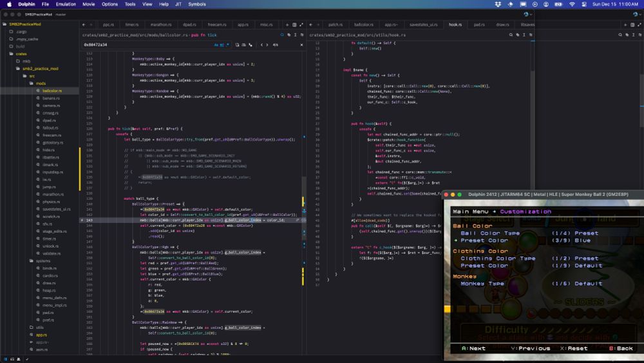The width and height of the screenshot is (644, 363).
Task: Toggle search in selection
Action: point(243,44)
